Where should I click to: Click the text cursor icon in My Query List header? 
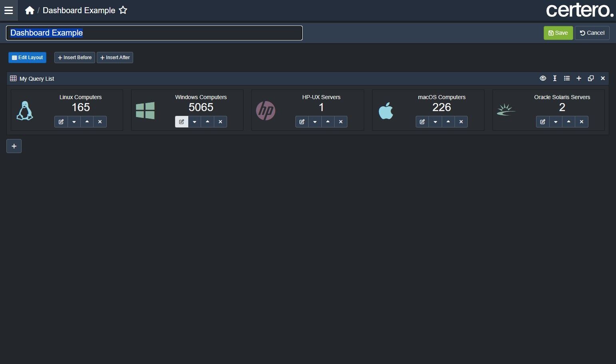point(555,78)
